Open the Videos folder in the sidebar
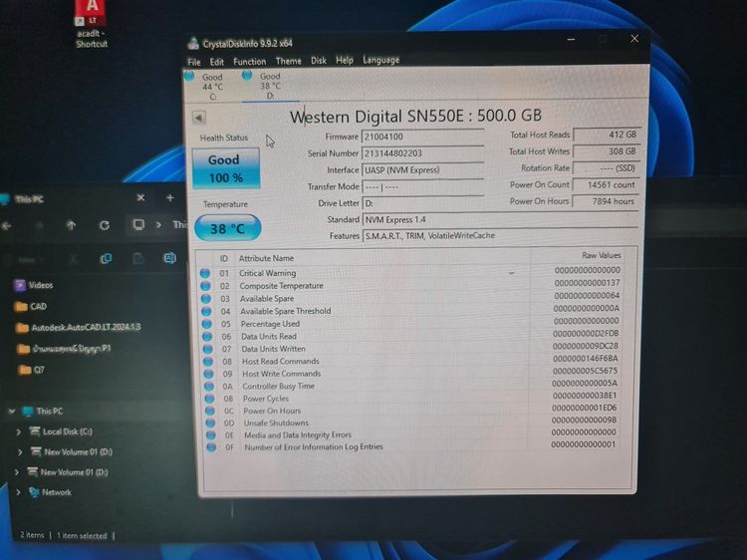Image resolution: width=747 pixels, height=560 pixels. (34, 285)
